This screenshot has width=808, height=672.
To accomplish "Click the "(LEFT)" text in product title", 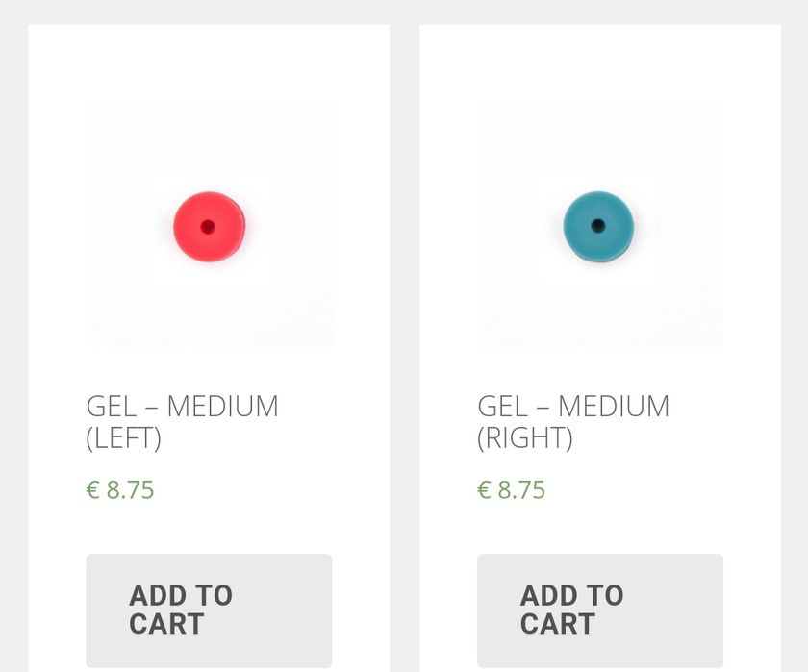I will tap(124, 438).
